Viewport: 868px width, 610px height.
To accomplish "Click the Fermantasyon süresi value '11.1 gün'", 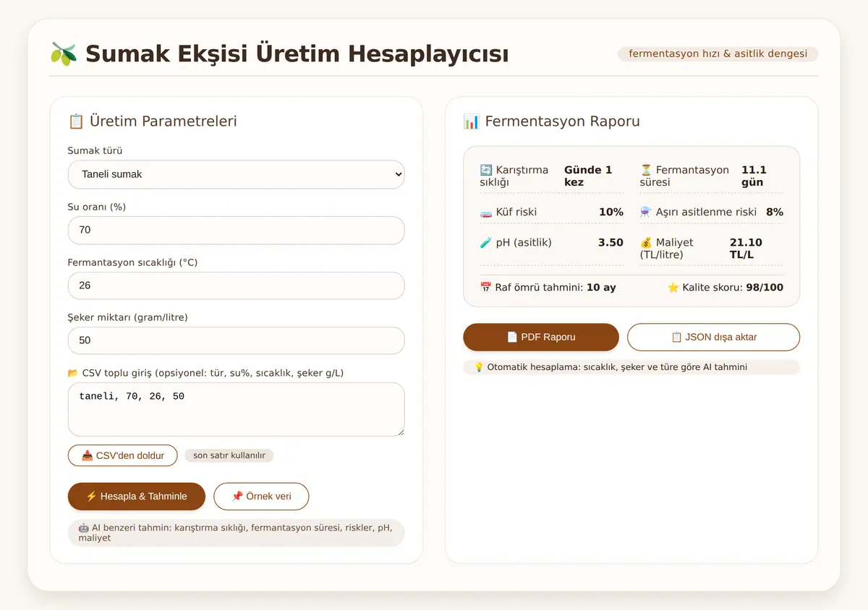I will tap(754, 176).
